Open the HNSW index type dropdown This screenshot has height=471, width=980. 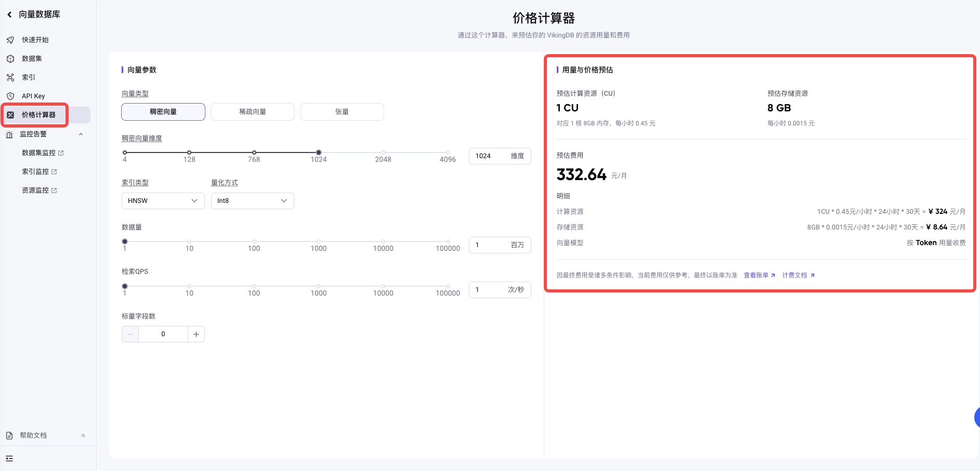(x=163, y=201)
